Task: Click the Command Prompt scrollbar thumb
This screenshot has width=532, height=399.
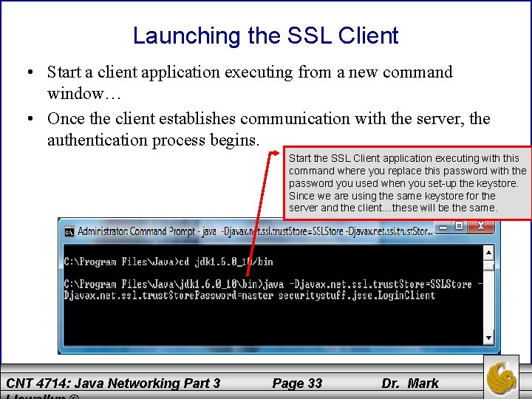Action: tap(488, 265)
